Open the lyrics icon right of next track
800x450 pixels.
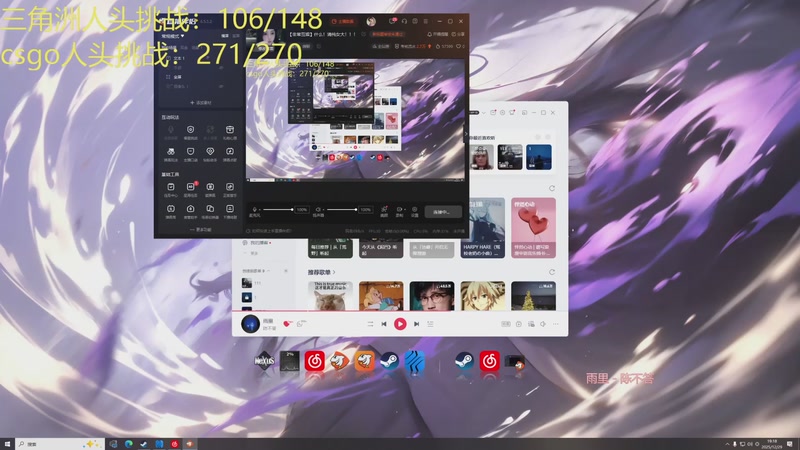[x=431, y=324]
